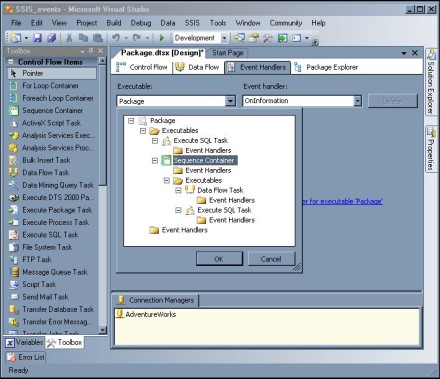The width and height of the screenshot is (440, 379).
Task: Toggle Toolbox auto-hide pin
Action: point(91,51)
